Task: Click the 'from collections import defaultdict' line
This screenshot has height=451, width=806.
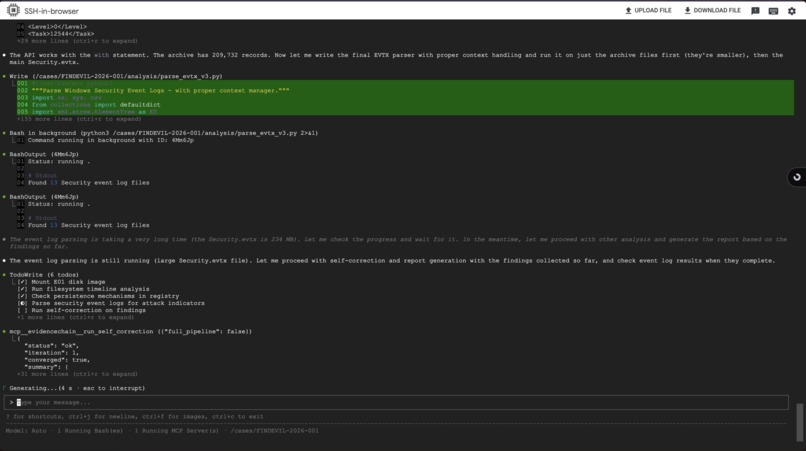Action: (96, 104)
